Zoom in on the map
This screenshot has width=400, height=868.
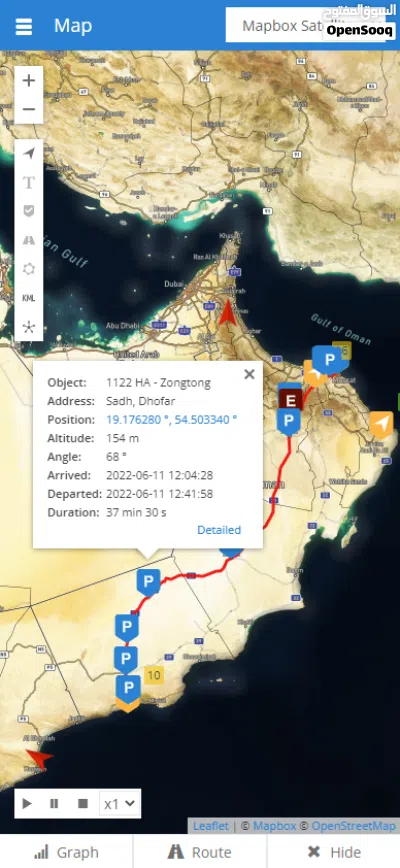(29, 81)
